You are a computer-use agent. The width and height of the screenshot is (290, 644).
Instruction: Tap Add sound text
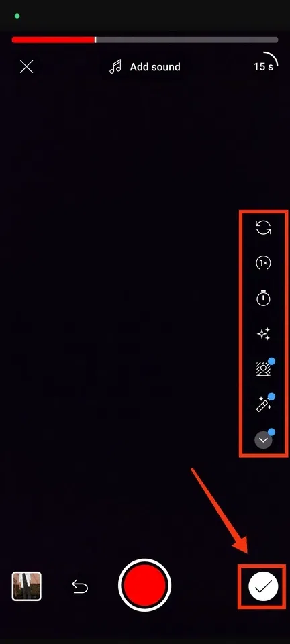point(155,67)
